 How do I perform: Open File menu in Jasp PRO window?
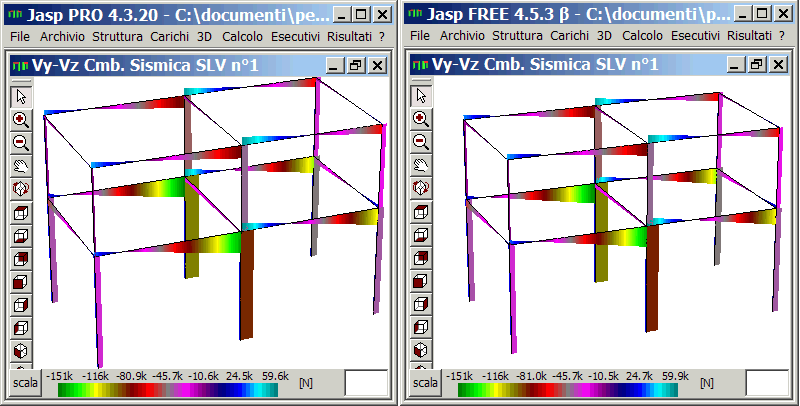(20, 36)
